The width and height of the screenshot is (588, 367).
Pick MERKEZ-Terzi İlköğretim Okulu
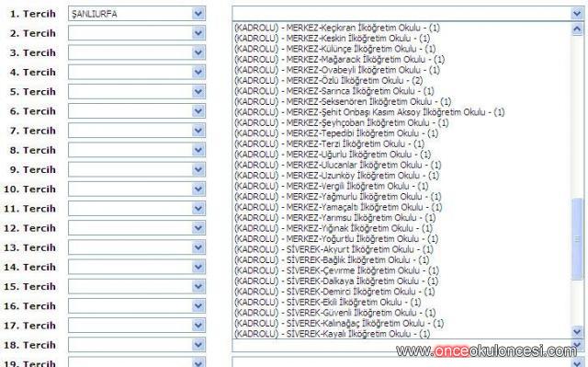(329, 143)
